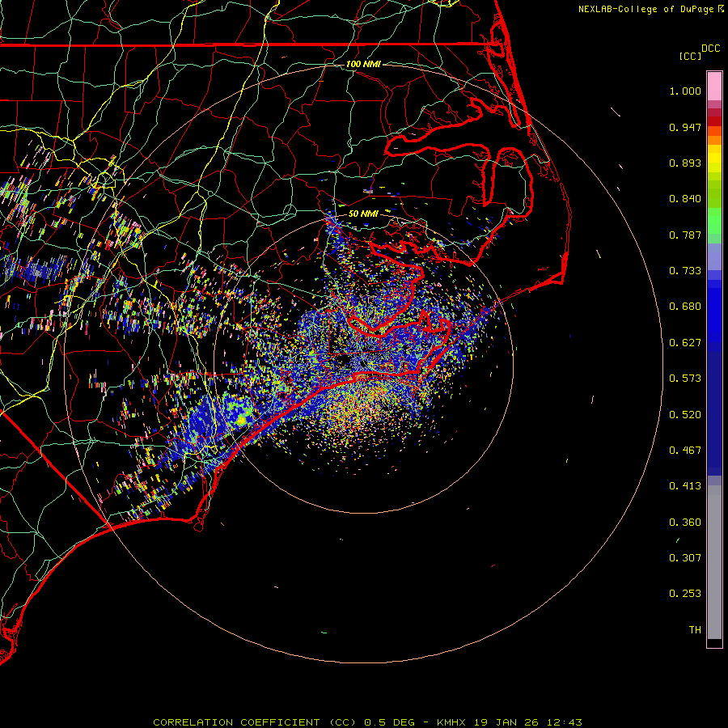
Task: Click the 0.467 legend value
Action: [685, 451]
